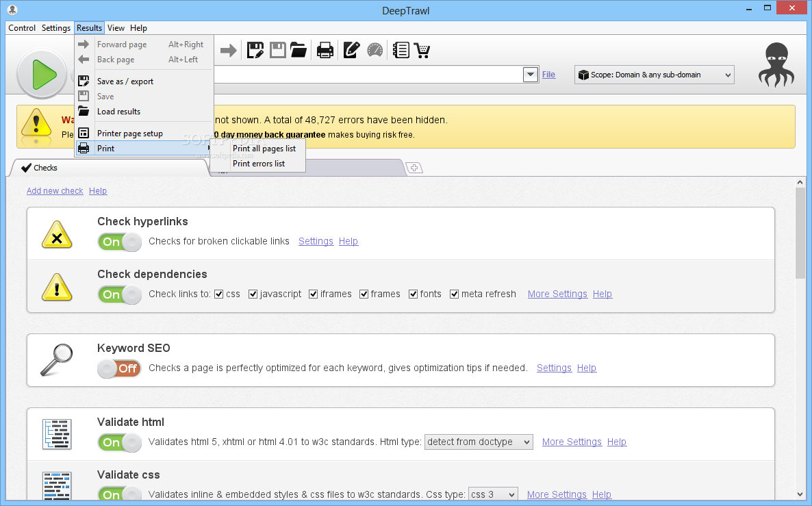The image size is (812, 506).
Task: Click the grey Save floppy toolbar icon
Action: (277, 50)
